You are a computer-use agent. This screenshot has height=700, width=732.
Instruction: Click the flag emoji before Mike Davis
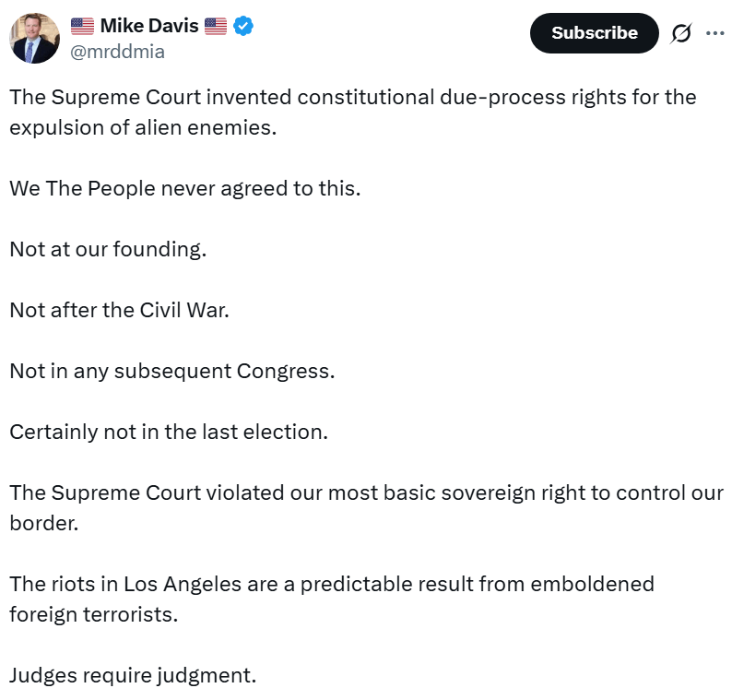pyautogui.click(x=82, y=27)
